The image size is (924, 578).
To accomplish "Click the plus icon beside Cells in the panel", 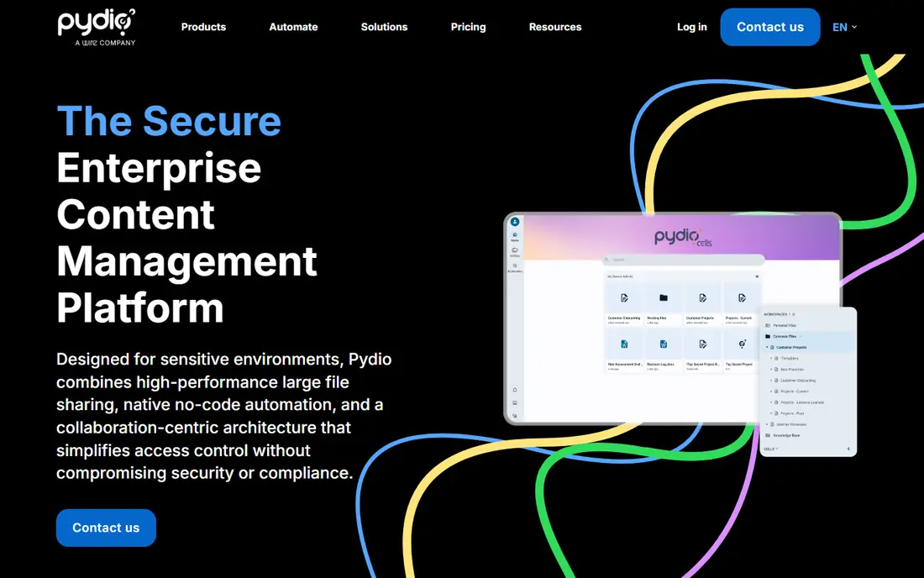I will pos(848,449).
